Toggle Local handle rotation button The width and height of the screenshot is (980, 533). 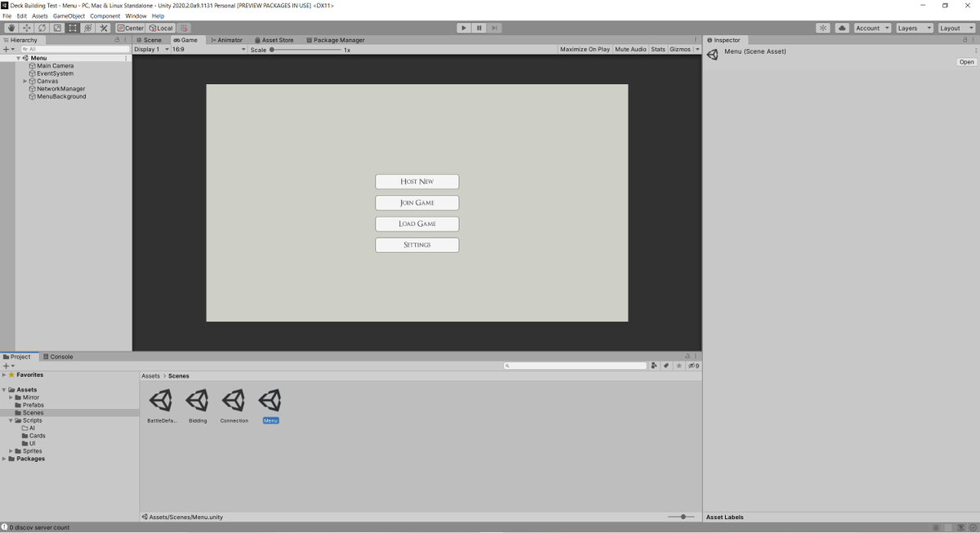click(x=161, y=28)
